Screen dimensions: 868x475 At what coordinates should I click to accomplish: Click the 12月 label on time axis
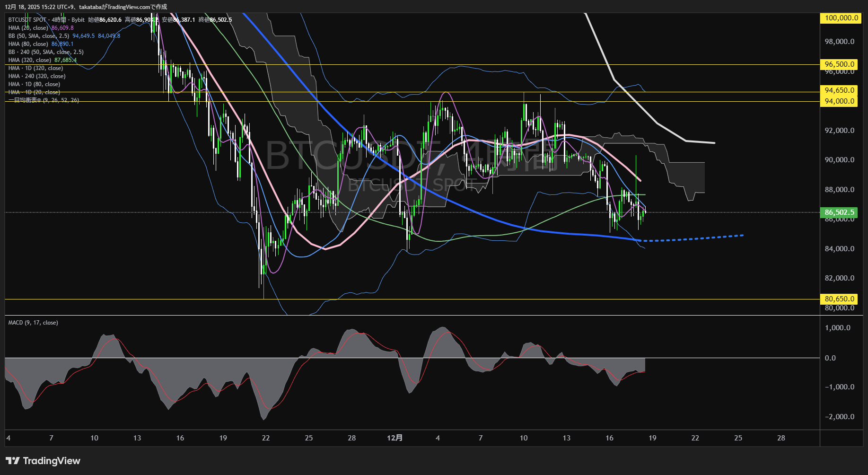pyautogui.click(x=395, y=438)
